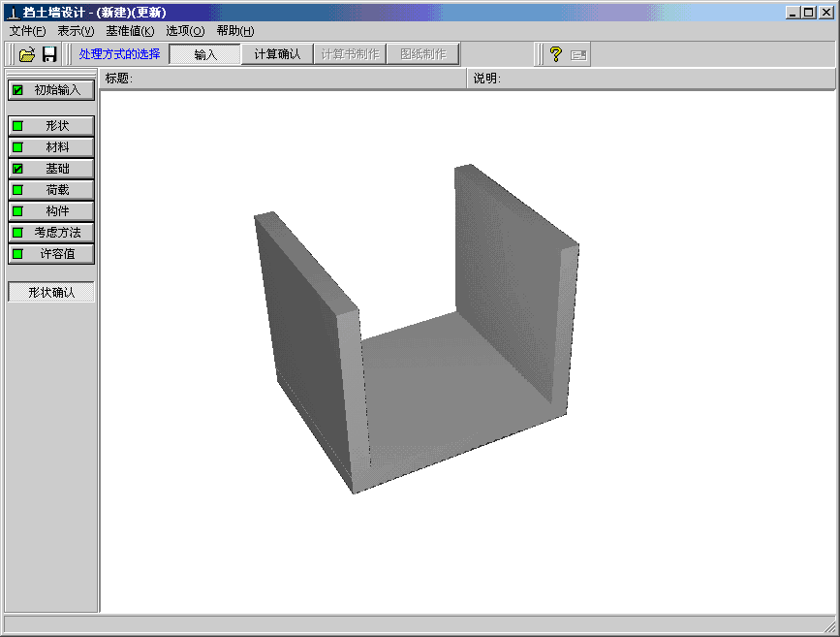The image size is (840, 637).
Task: Click the save floppy disk icon
Action: tap(49, 54)
